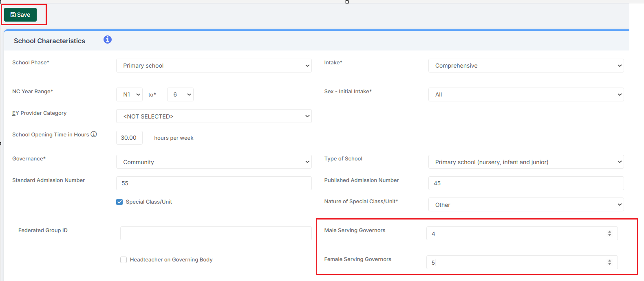This screenshot has width=644, height=281.
Task: Expand NC Year Range end dropdown
Action: (180, 94)
